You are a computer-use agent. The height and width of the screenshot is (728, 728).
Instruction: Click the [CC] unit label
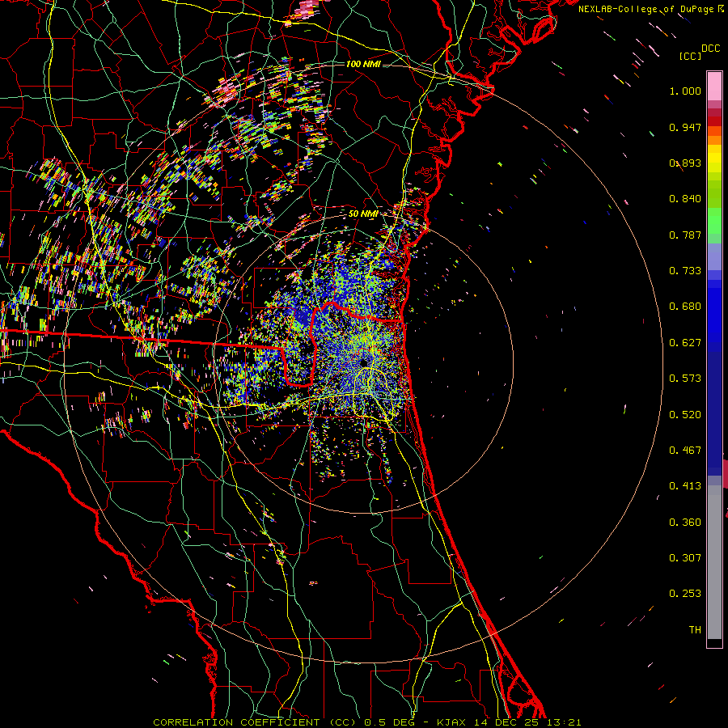pos(691,56)
